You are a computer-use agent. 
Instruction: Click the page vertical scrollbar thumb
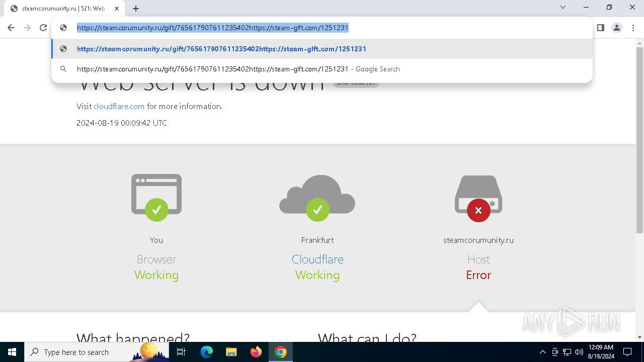pos(640,141)
